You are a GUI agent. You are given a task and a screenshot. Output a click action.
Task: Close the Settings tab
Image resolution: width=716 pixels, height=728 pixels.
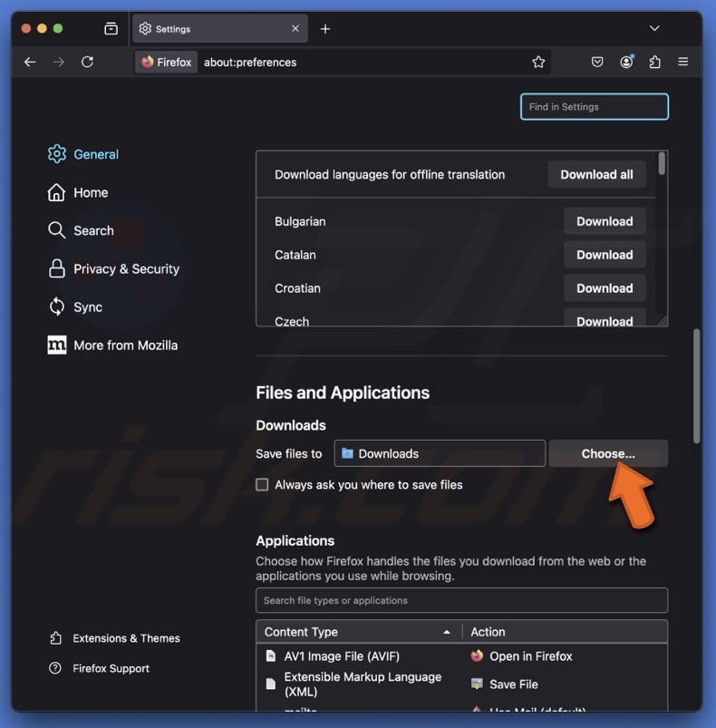tap(295, 29)
